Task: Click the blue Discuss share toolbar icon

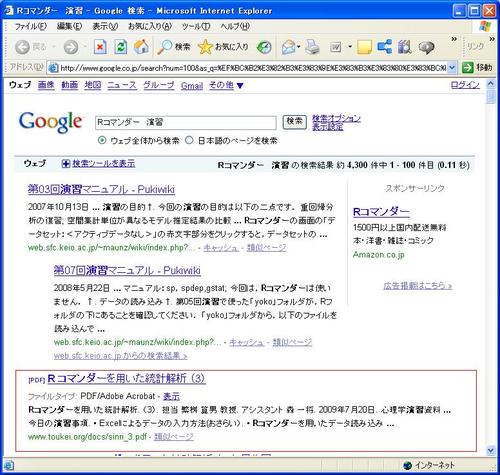Action: tap(385, 47)
